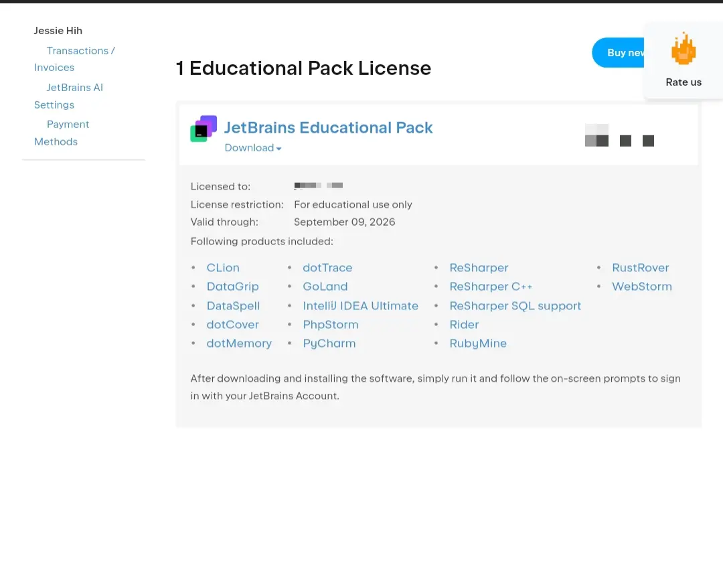Screen dimensions: 723x588
Task: Open the dotMemory product link
Action: 239,344
